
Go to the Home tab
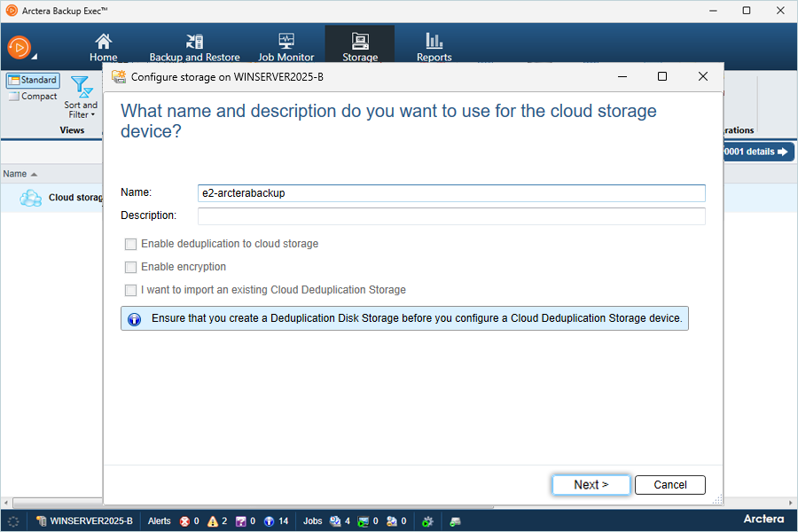104,48
